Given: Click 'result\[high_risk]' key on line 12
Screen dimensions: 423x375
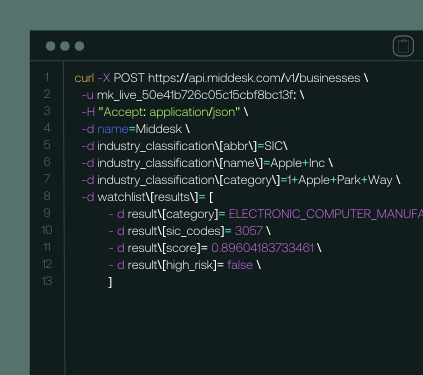Looking at the screenshot, I should (172, 265).
